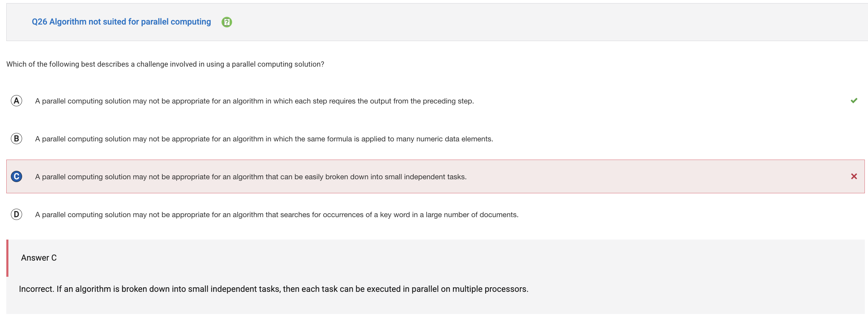Click empty header area right of help icon
Screen dimensions: 868x315
coord(547,22)
